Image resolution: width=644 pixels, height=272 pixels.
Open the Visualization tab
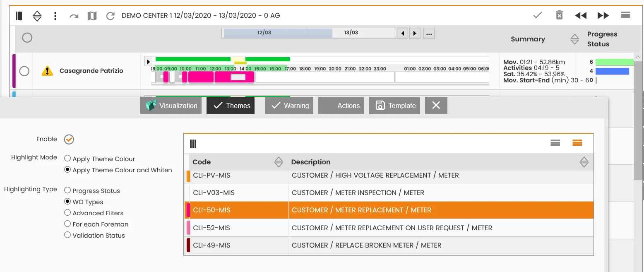coord(171,106)
